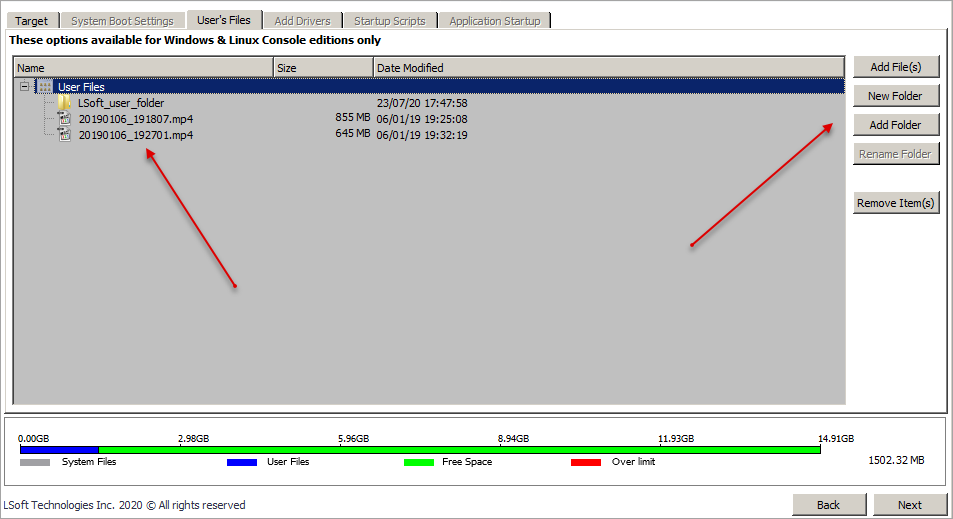Sort by the Name column header
Image resolution: width=953 pixels, height=519 pixels.
143,67
